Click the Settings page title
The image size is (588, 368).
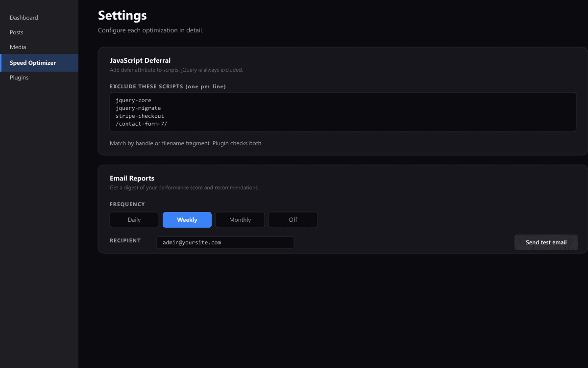(122, 15)
